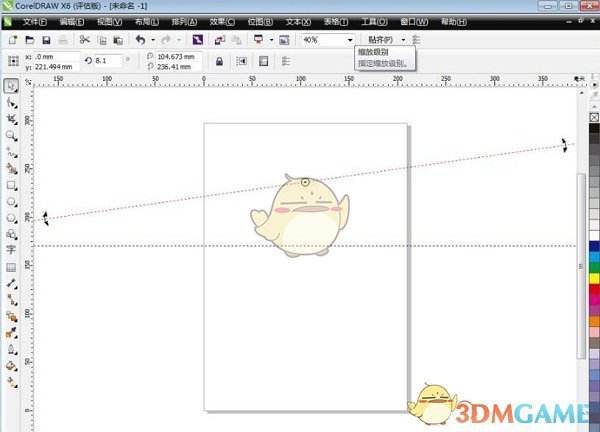Open the 40% zoom level dropdown arrow
Viewport: 600px width, 432px height.
tap(350, 40)
